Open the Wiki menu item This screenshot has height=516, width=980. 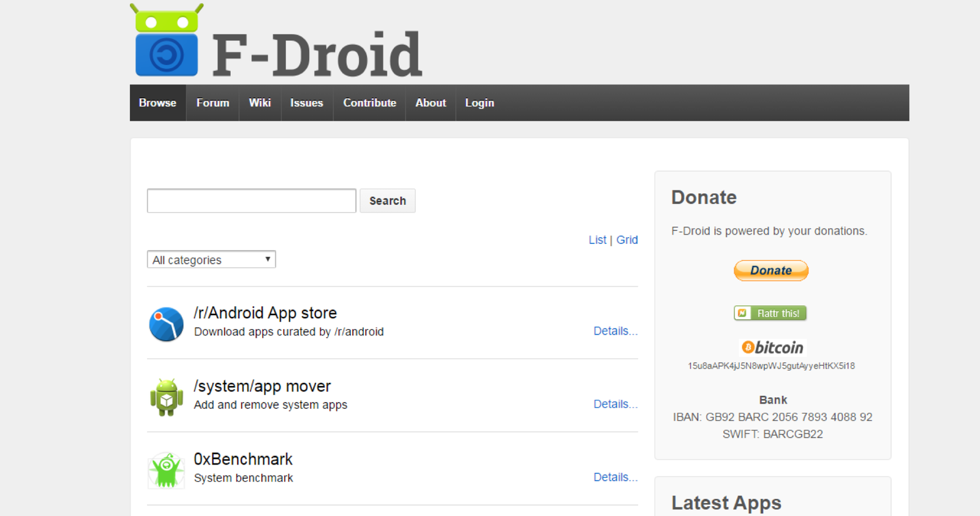point(260,103)
